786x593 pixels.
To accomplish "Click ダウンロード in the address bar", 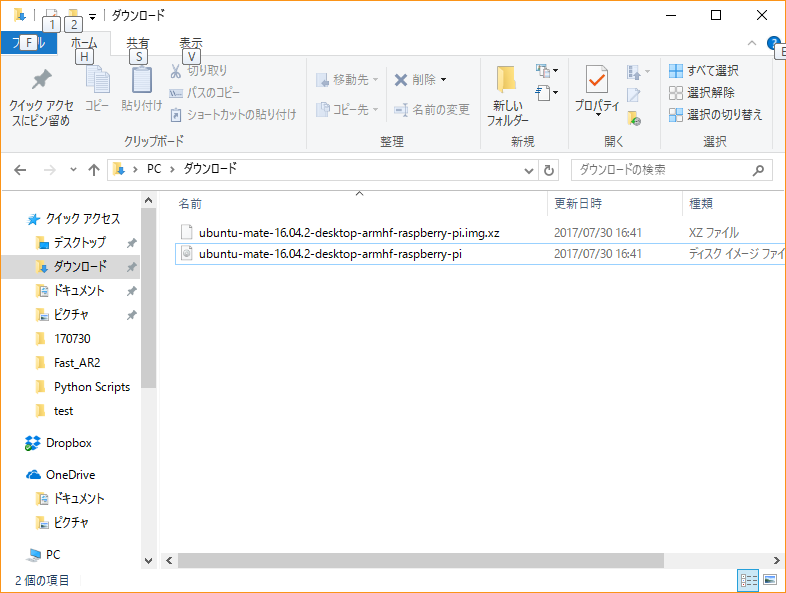I will pyautogui.click(x=210, y=169).
